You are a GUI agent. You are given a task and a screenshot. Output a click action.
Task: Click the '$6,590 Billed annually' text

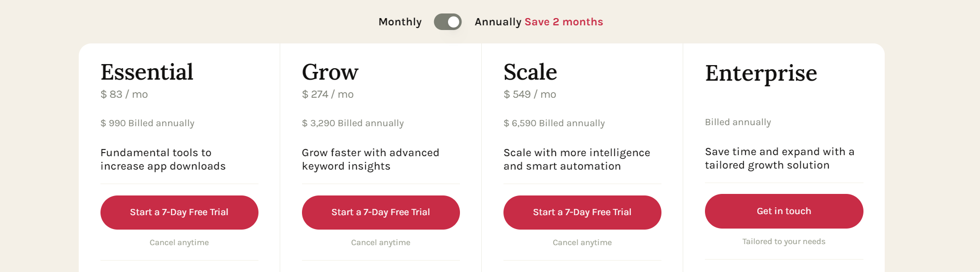(554, 123)
